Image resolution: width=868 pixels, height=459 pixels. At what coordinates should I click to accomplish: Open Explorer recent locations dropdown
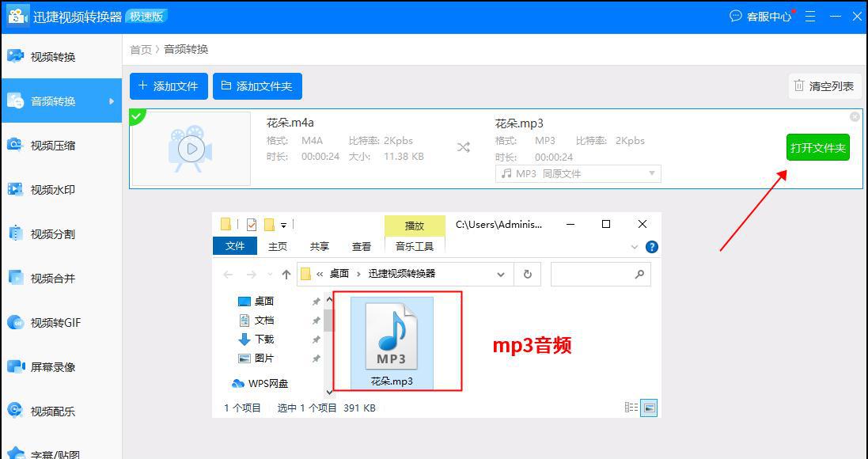270,275
